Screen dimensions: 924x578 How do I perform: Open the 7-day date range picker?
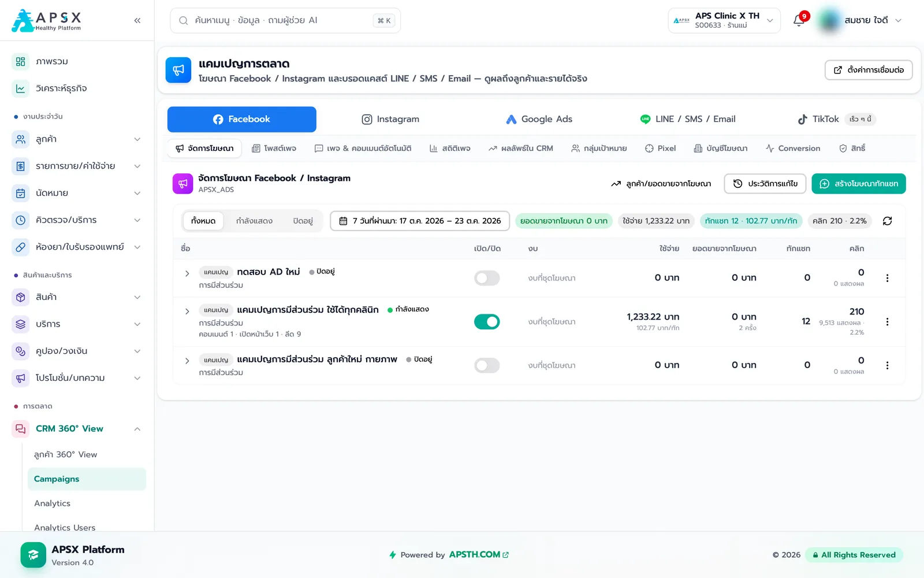click(420, 221)
